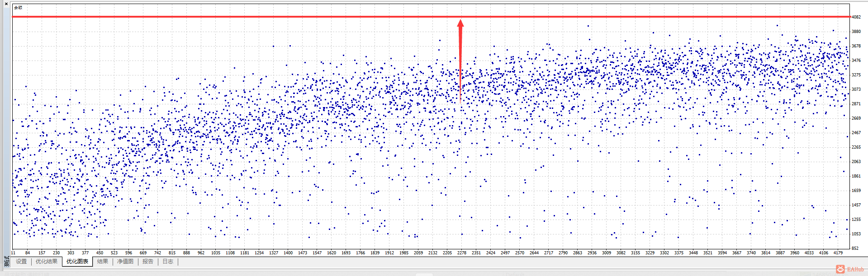
Task: Click the EAHub logo icon
Action: click(x=840, y=269)
